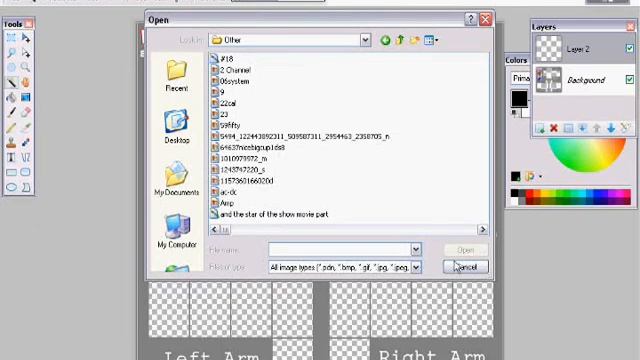This screenshot has width=640, height=360.
Task: Select the Pencil tool
Action: (x=11, y=128)
